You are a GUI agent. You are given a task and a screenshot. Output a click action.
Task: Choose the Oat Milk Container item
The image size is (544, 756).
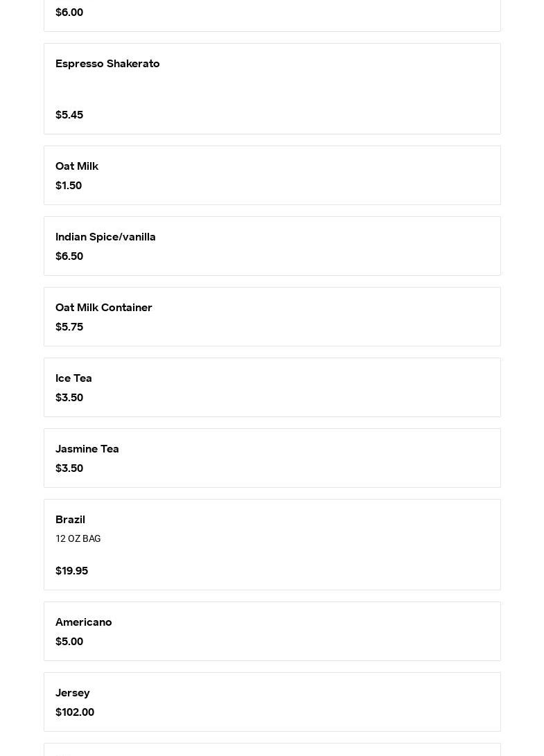coord(104,308)
